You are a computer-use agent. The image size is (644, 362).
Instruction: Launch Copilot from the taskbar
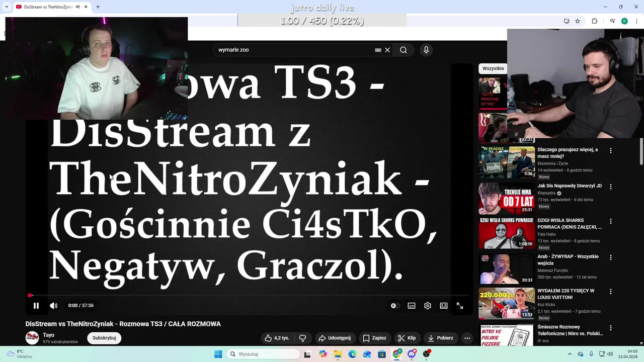coord(323,354)
